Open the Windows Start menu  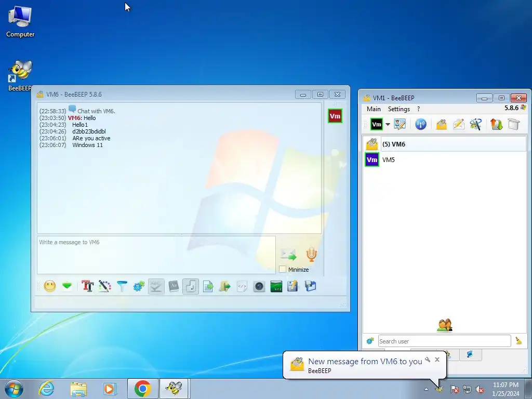click(14, 389)
